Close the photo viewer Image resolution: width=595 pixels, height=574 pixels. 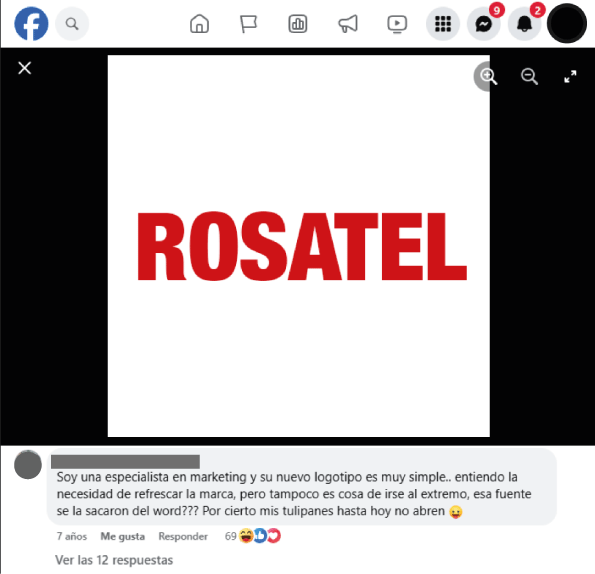pos(25,68)
